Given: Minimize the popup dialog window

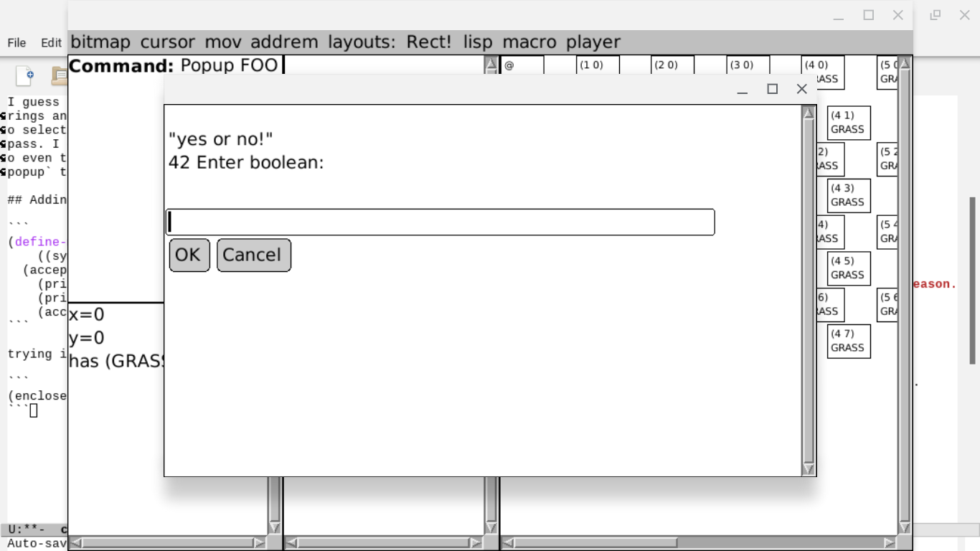Looking at the screenshot, I should tap(743, 89).
